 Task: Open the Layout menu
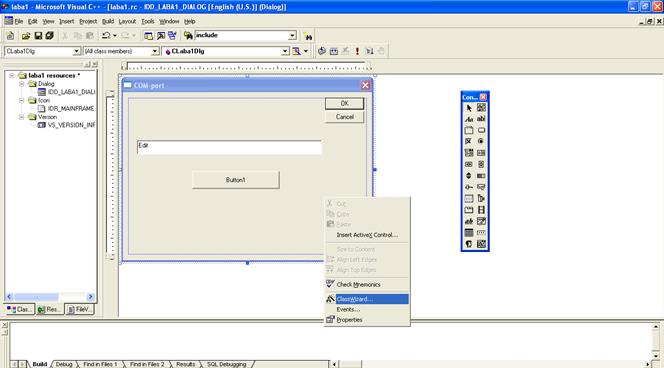click(x=127, y=21)
